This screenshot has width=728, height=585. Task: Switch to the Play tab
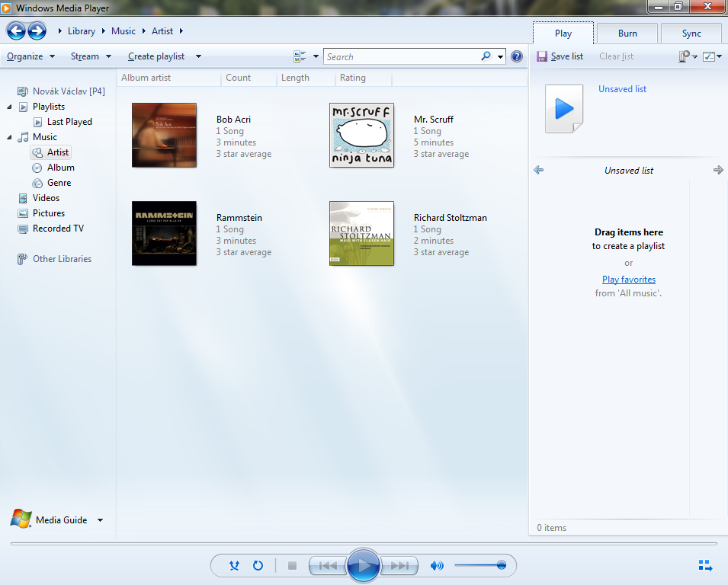click(x=563, y=34)
